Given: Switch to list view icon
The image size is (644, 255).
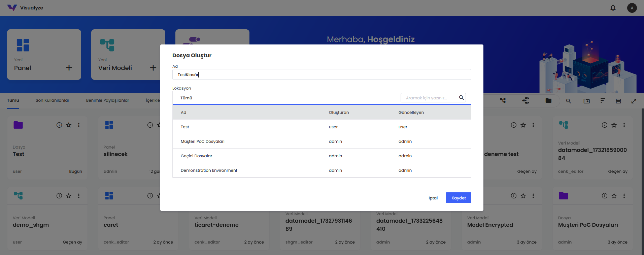Looking at the screenshot, I should 618,101.
